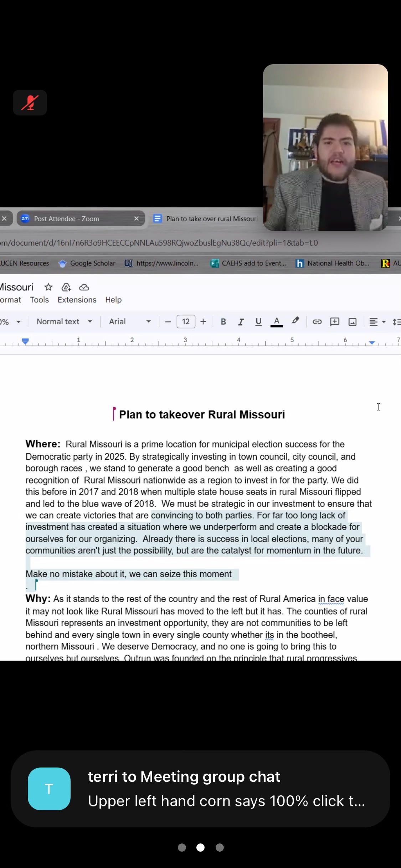Decrease font size with minus button
Screen dimensions: 401x868
click(x=168, y=322)
